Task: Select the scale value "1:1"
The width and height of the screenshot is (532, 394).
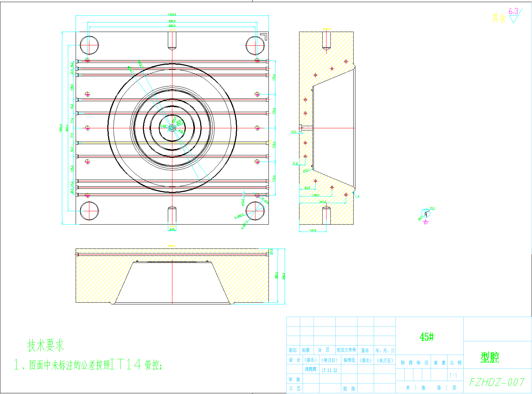Action: [x=453, y=376]
